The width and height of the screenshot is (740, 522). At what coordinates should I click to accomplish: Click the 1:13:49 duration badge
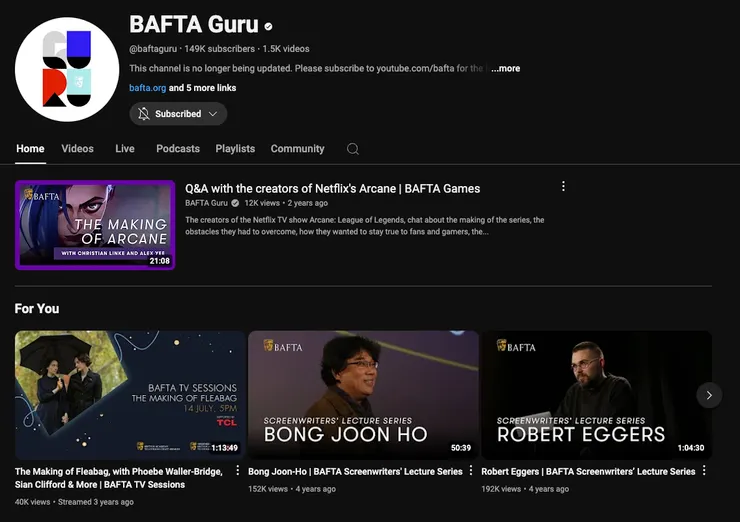click(225, 447)
